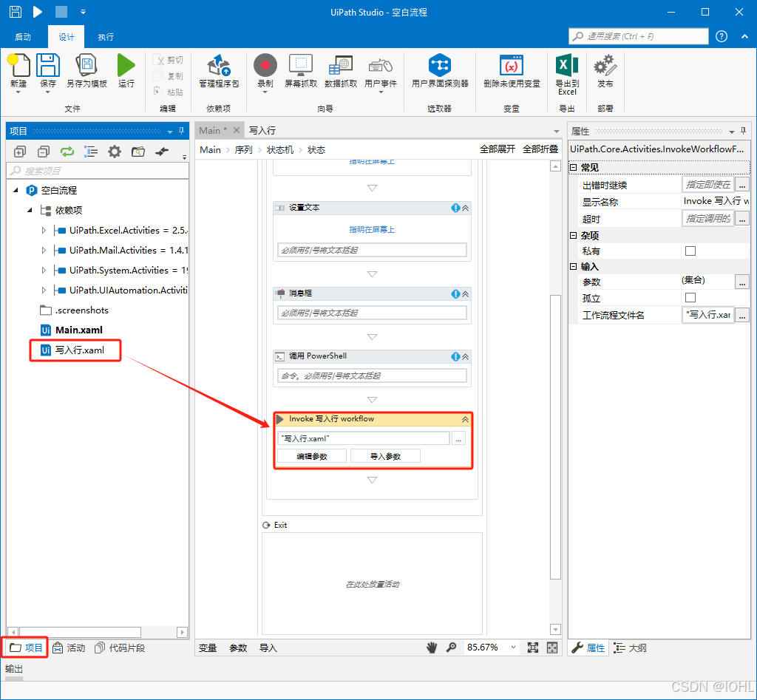Click the 发布 (Publish) icon
757x700 pixels.
point(605,65)
